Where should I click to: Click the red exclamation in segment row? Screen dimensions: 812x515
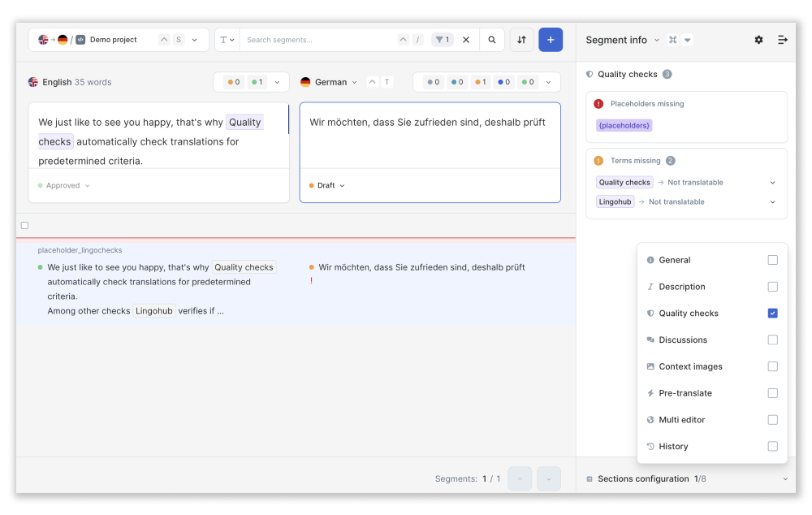311,281
